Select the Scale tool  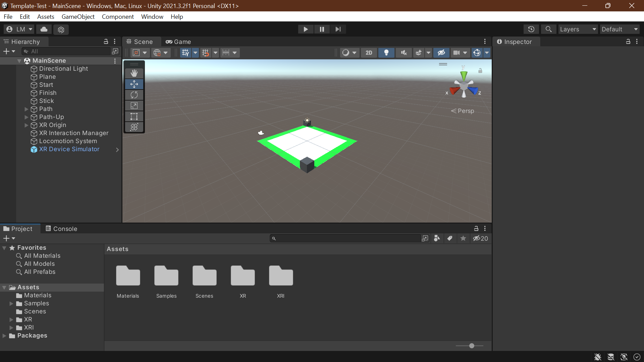[x=134, y=106]
